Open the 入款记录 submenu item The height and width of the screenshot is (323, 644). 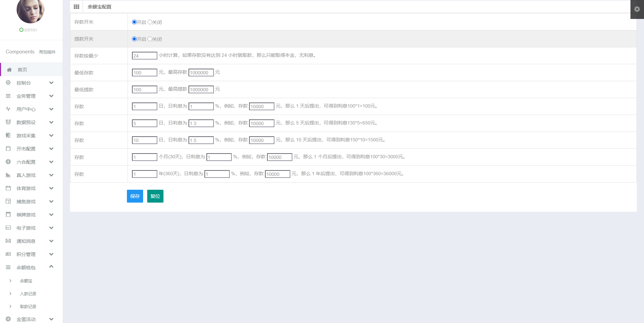tap(28, 294)
